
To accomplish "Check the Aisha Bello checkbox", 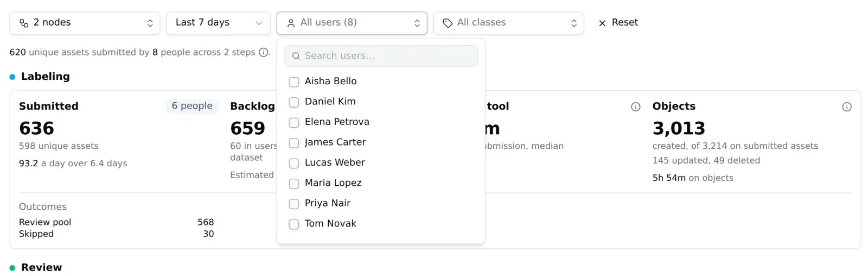I will [x=294, y=81].
